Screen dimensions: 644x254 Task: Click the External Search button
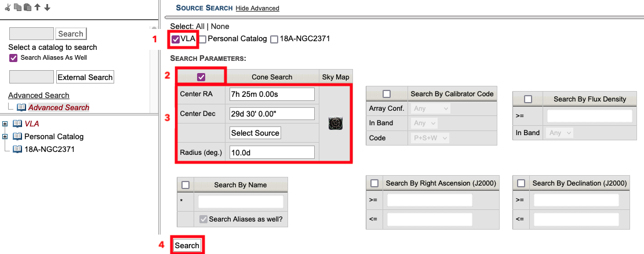(x=85, y=77)
